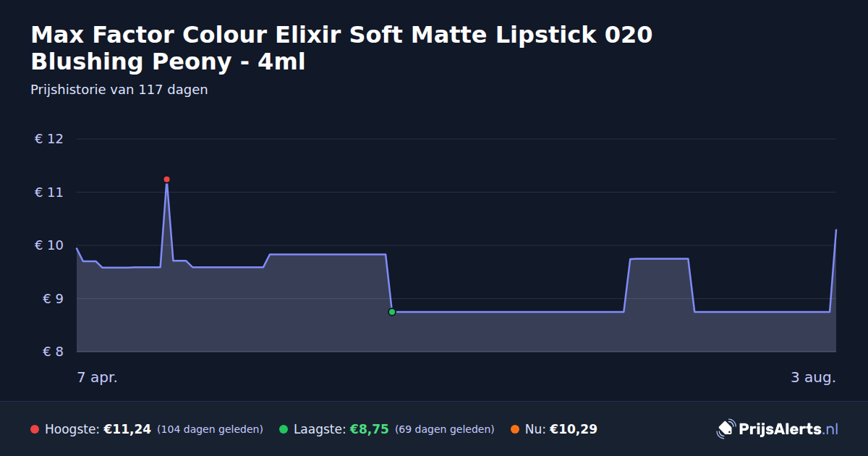
Task: Open the PrijsAlerts.nl brand link
Action: click(x=778, y=429)
